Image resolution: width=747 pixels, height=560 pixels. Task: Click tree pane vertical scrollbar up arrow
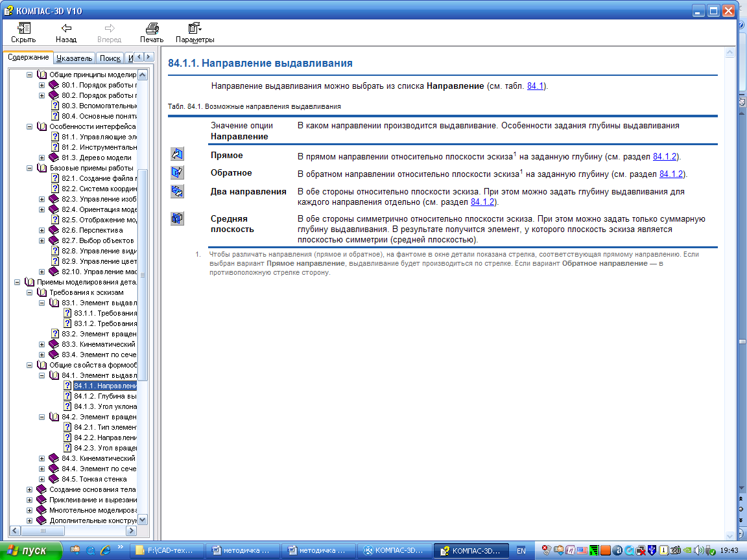pyautogui.click(x=143, y=75)
